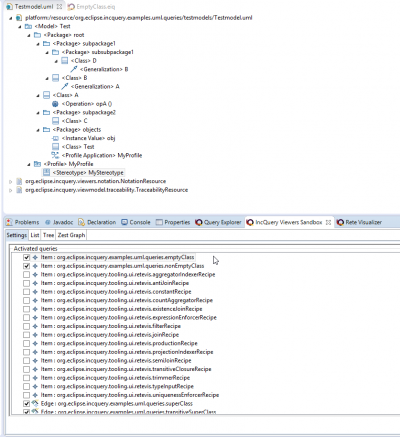400x437 pixels.
Task: Click the platform resource Testmodel.uml icon
Action: click(x=19, y=18)
